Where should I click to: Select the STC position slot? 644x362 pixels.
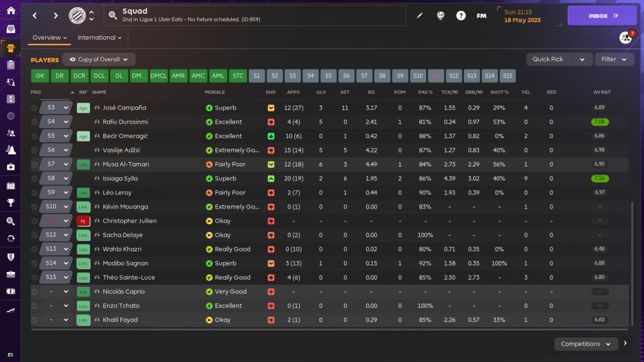[x=238, y=76]
